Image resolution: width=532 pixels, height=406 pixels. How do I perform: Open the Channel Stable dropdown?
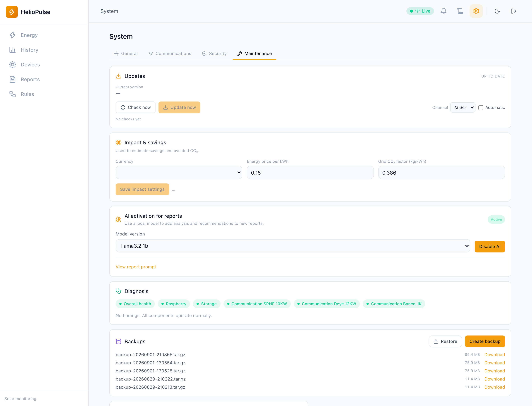(x=463, y=108)
